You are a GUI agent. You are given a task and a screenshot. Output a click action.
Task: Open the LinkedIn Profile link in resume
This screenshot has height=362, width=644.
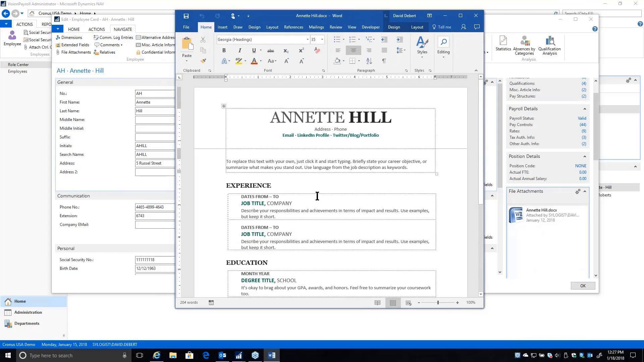(313, 135)
